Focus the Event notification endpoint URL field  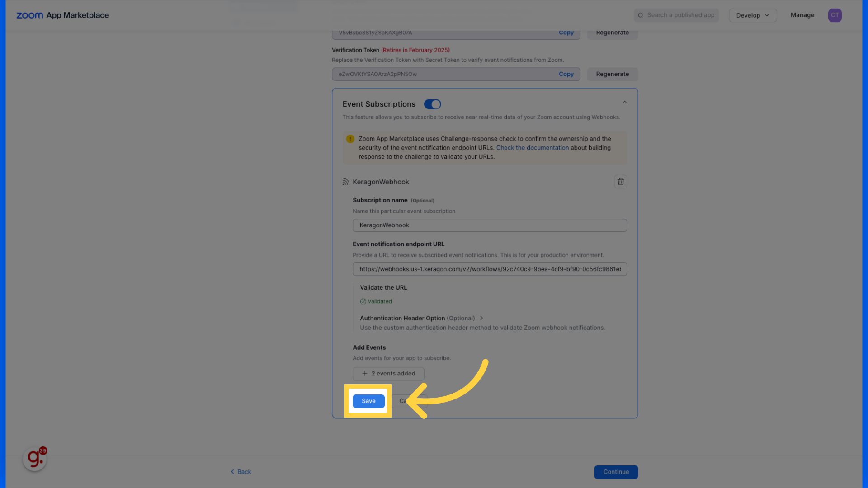490,269
